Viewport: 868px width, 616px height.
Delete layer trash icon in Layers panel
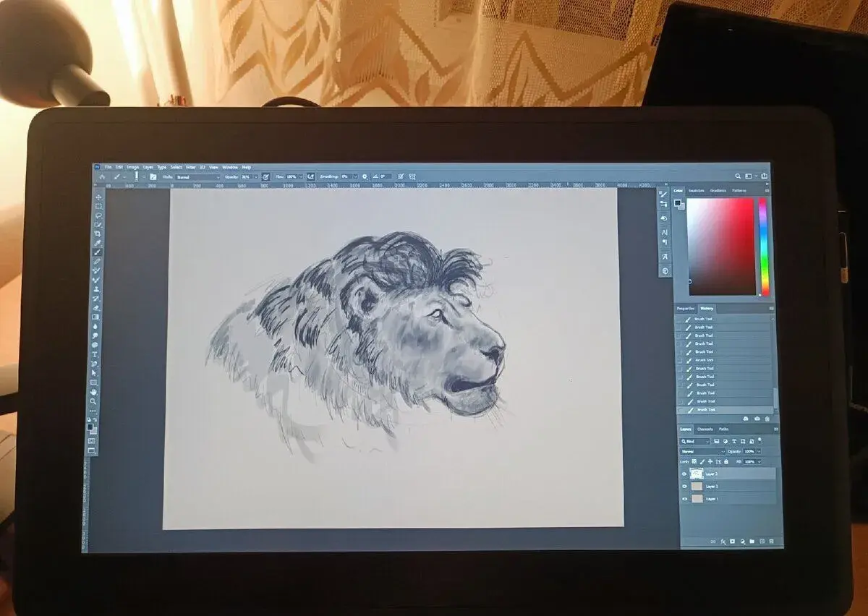point(771,541)
